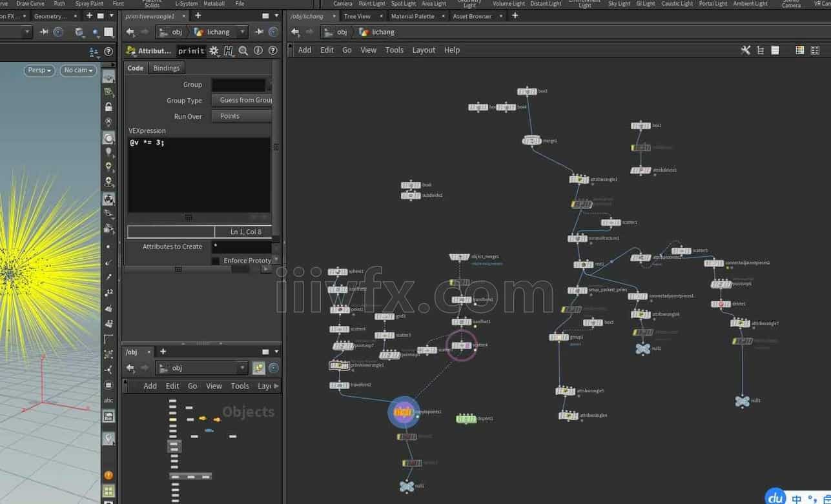Open the No cam camera dropdown
The width and height of the screenshot is (831, 504).
79,70
